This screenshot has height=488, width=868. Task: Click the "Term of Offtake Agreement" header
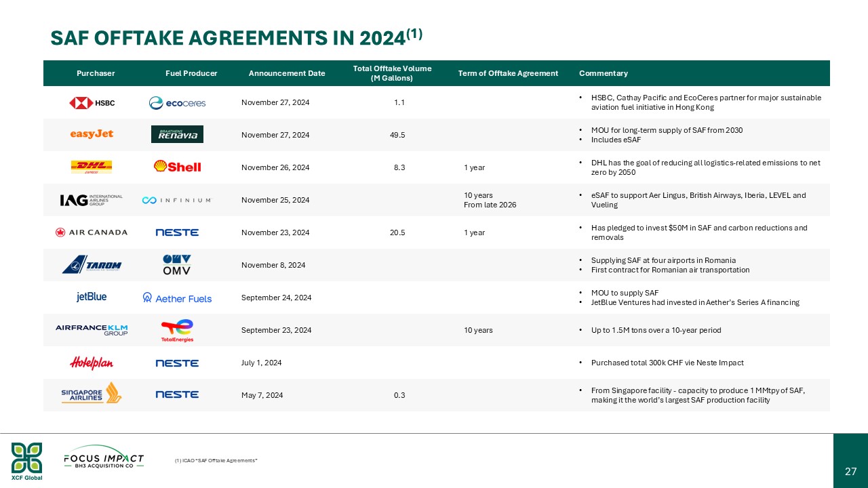[x=508, y=73]
